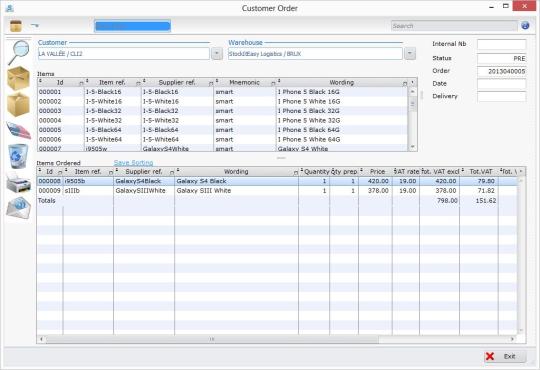Select the ordered row Galaxy SIII White
The image size is (540, 370).
[x=277, y=191]
